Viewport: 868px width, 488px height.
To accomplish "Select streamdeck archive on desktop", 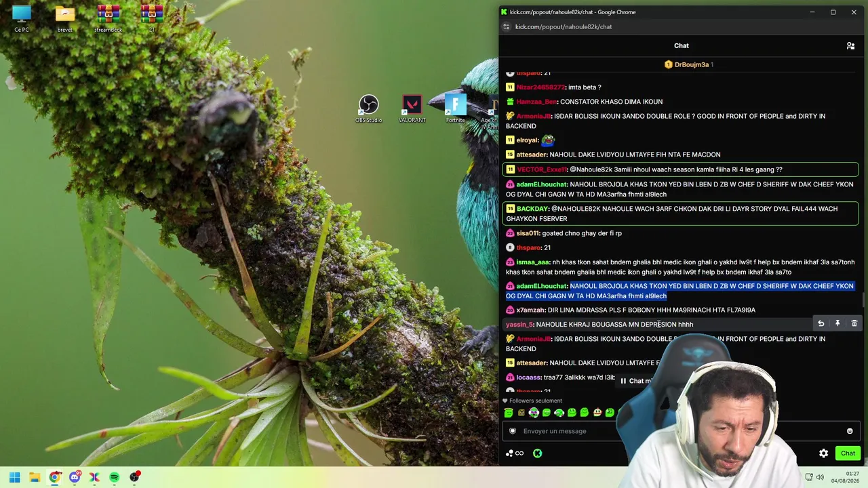I will (x=108, y=19).
